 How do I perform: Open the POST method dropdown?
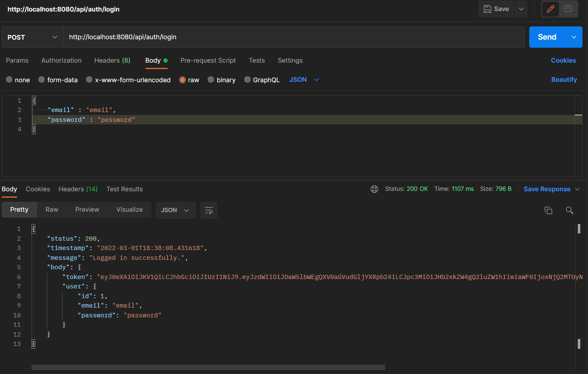pos(32,37)
